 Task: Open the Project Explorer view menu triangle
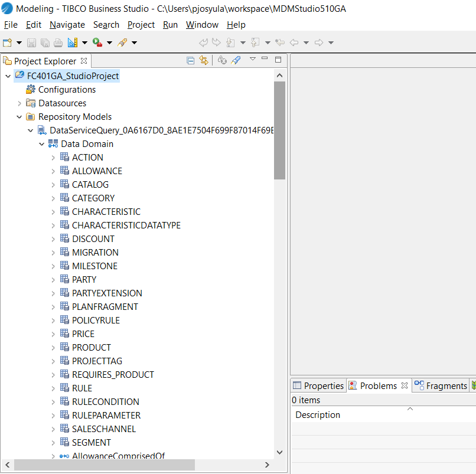252,59
